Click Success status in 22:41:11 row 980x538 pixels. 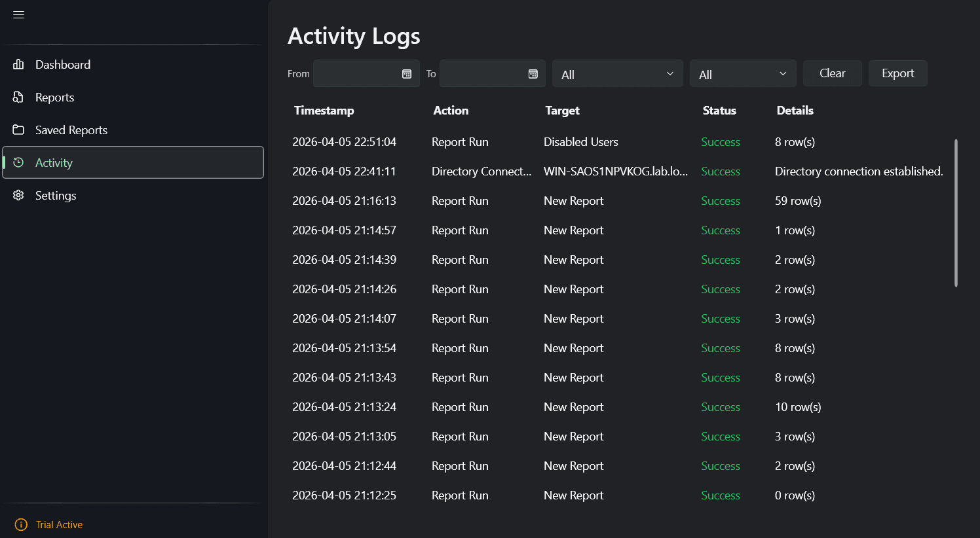[x=721, y=171]
